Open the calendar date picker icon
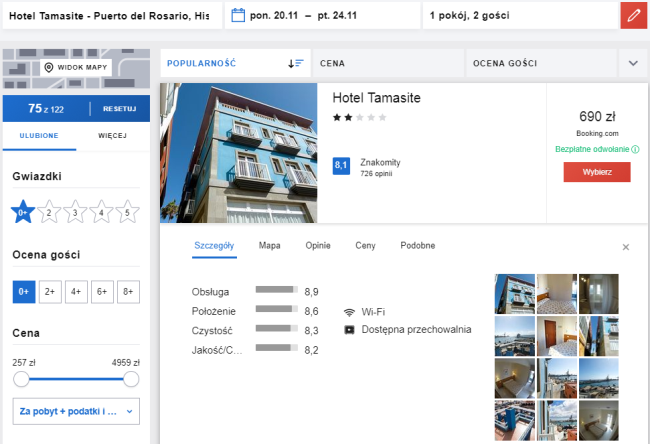The width and height of the screenshot is (650, 444). click(238, 16)
